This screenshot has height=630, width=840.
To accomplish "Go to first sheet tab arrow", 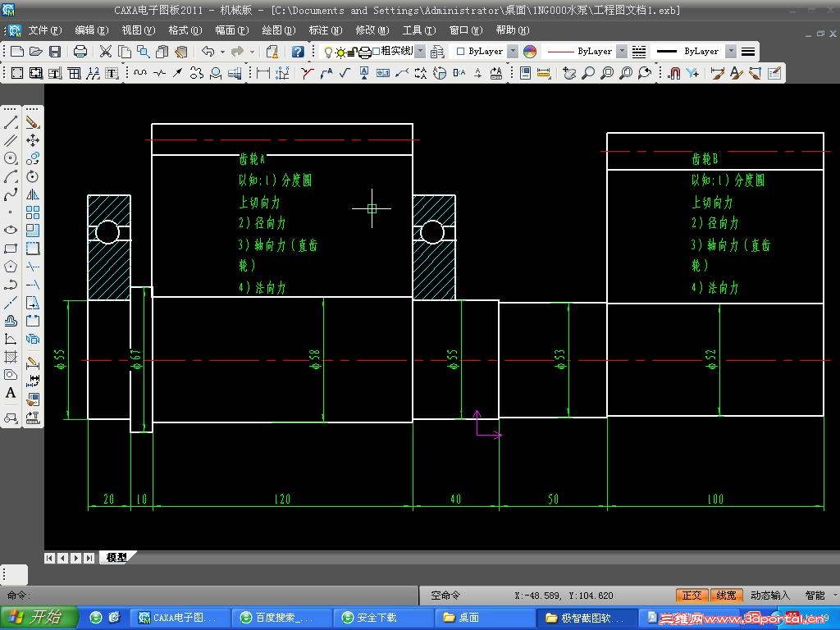I will point(49,558).
